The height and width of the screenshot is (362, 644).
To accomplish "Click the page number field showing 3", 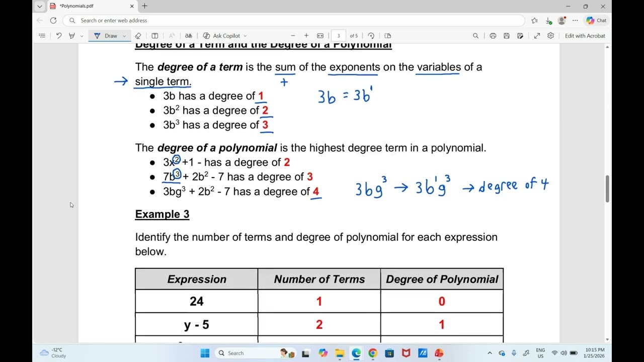I will pyautogui.click(x=339, y=36).
